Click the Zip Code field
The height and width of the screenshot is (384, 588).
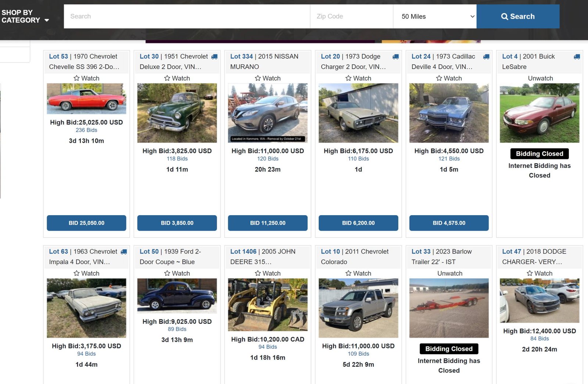click(352, 17)
